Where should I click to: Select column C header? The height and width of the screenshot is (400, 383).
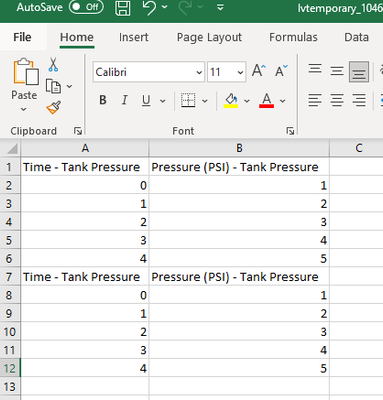[x=358, y=148]
